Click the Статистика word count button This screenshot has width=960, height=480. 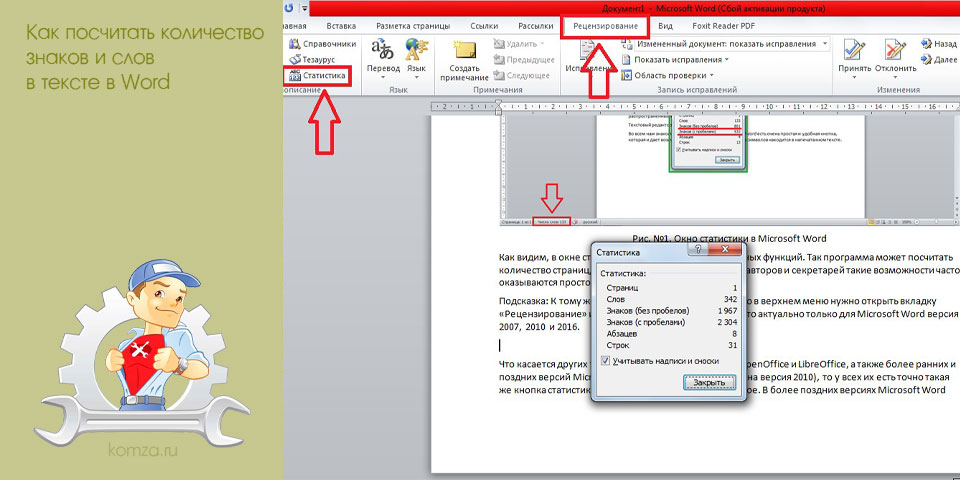coord(317,76)
